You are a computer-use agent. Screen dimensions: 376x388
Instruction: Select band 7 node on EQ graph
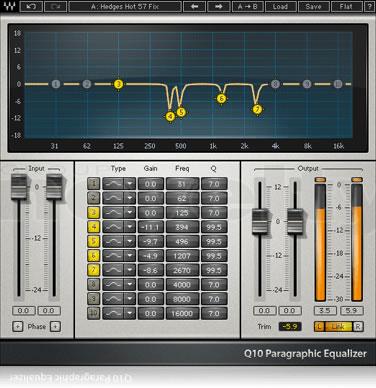257,109
